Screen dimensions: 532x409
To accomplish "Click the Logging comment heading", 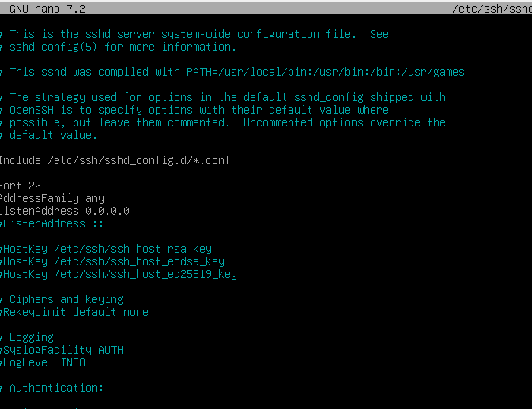I will pyautogui.click(x=31, y=337).
